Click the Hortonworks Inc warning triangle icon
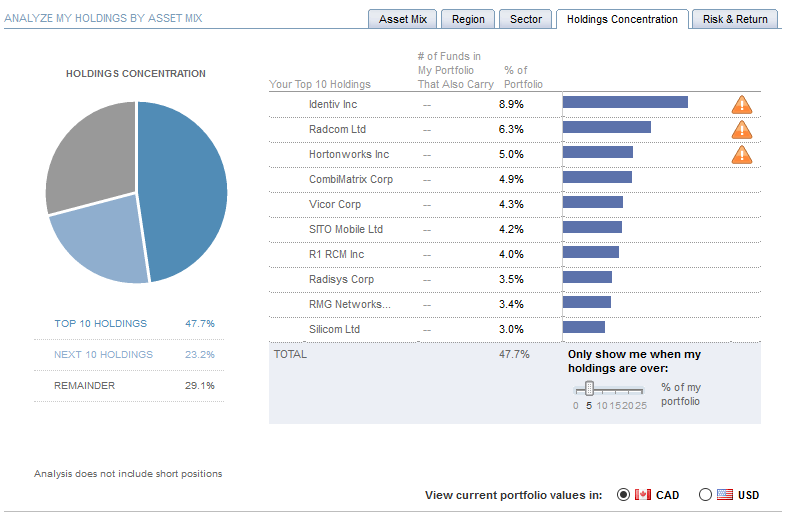This screenshot has width=789, height=522. point(741,154)
